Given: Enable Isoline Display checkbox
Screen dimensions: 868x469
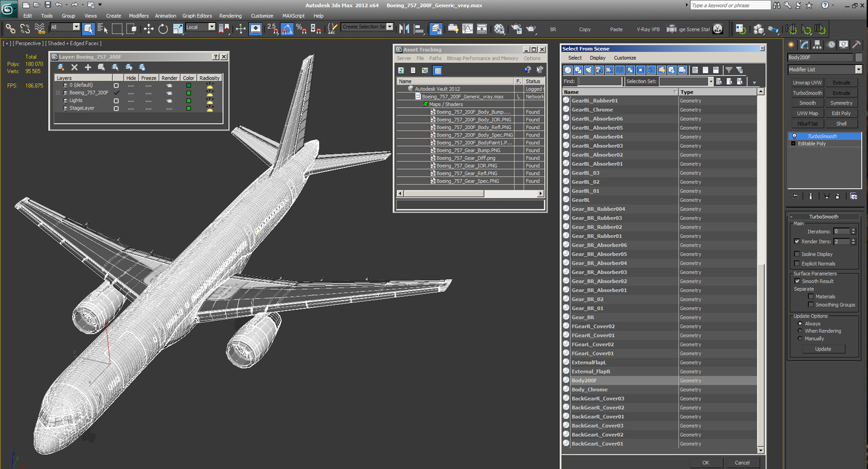Looking at the screenshot, I should pos(797,254).
